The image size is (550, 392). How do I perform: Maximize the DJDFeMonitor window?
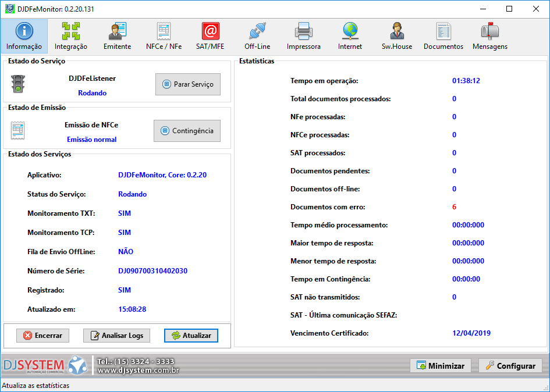pos(509,9)
